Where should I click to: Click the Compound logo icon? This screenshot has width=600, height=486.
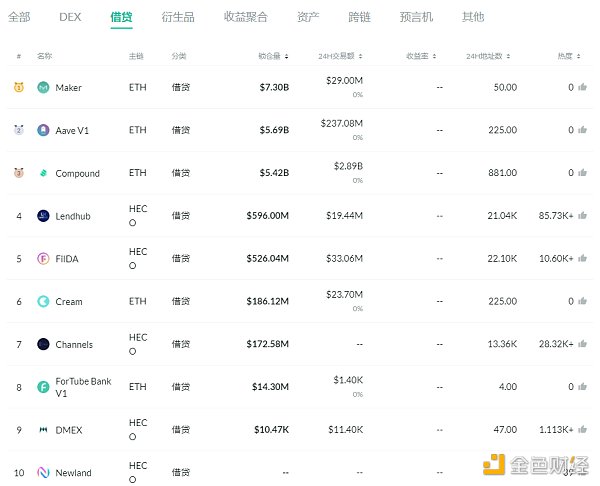44,173
